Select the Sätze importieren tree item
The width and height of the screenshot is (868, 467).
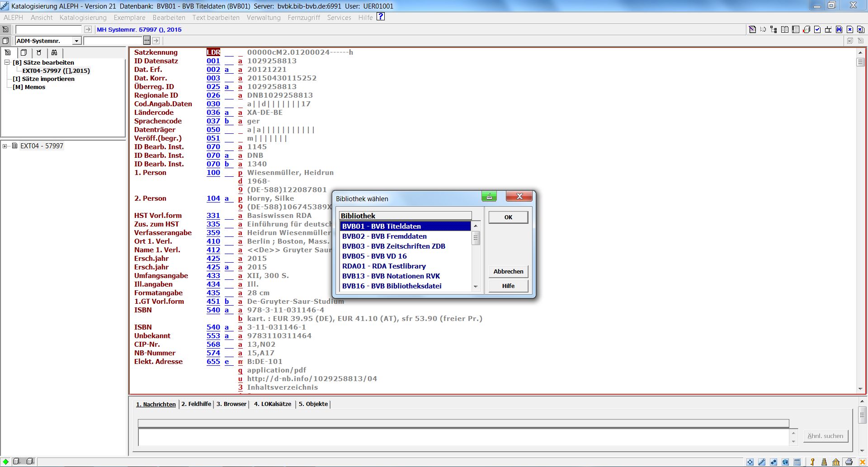pos(43,79)
